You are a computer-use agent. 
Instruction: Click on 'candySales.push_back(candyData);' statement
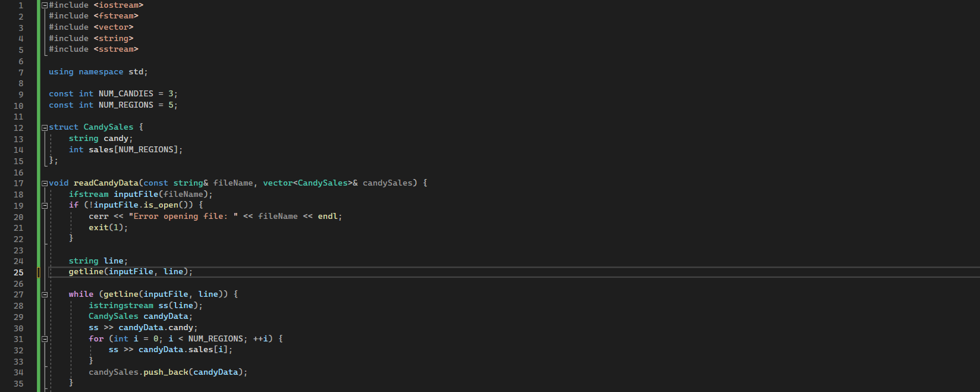click(168, 372)
